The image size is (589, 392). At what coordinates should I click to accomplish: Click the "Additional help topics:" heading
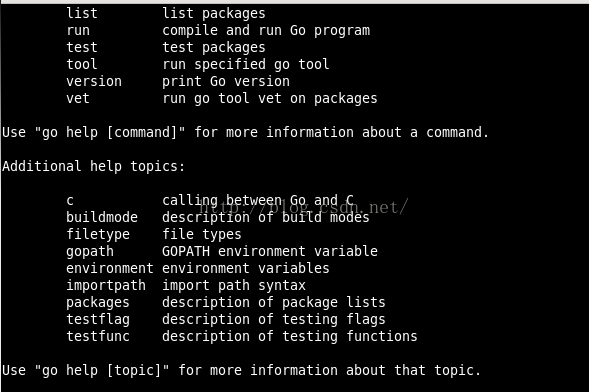click(x=94, y=166)
